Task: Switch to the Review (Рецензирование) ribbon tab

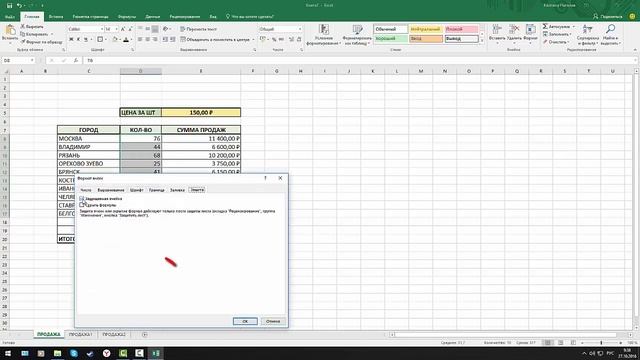Action: tap(184, 17)
